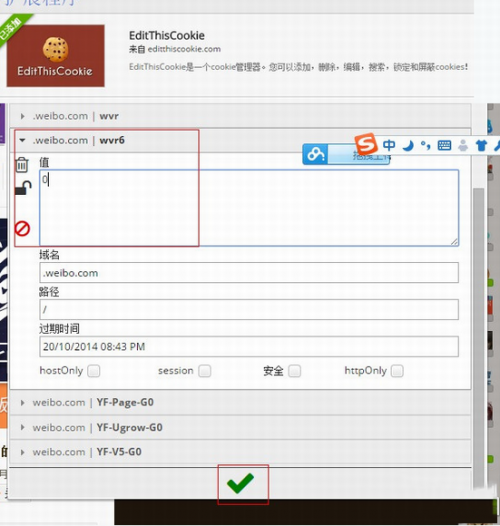Click the Sogou skin shirt icon
The image size is (500, 526).
click(481, 146)
